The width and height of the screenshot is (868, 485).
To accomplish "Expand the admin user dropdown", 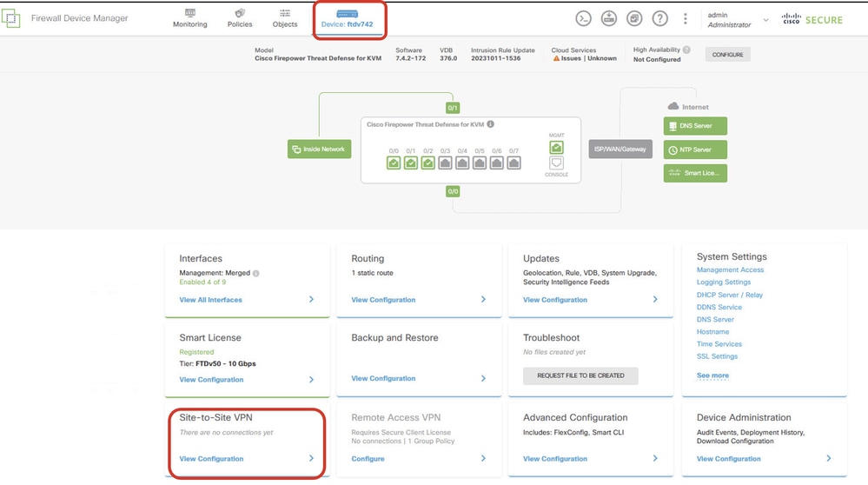I will pos(766,20).
